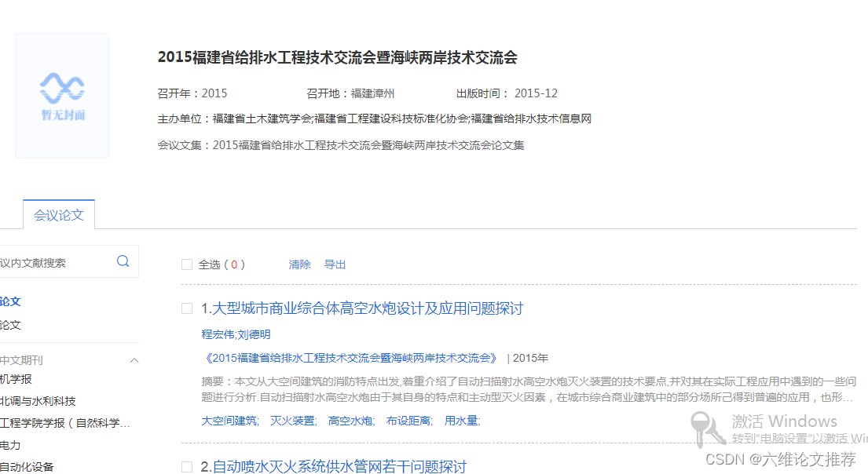
Task: Select the second 论文 sidebar item
Action: [x=10, y=325]
